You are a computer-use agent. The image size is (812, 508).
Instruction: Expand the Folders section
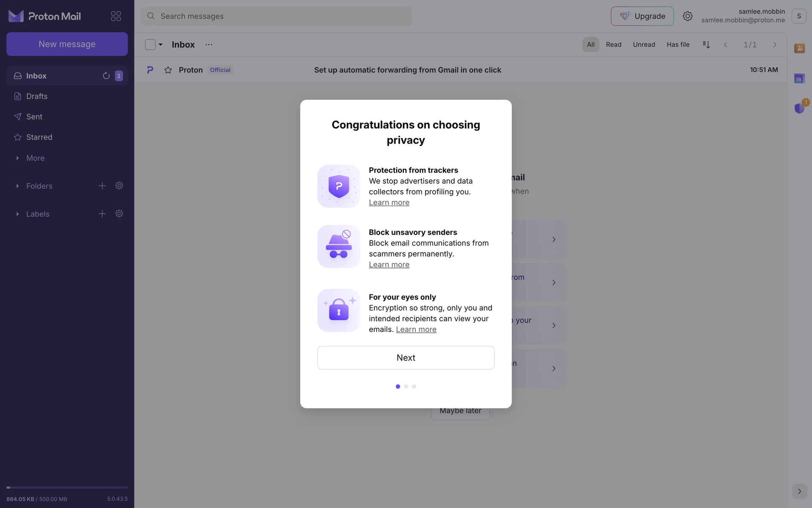(18, 186)
